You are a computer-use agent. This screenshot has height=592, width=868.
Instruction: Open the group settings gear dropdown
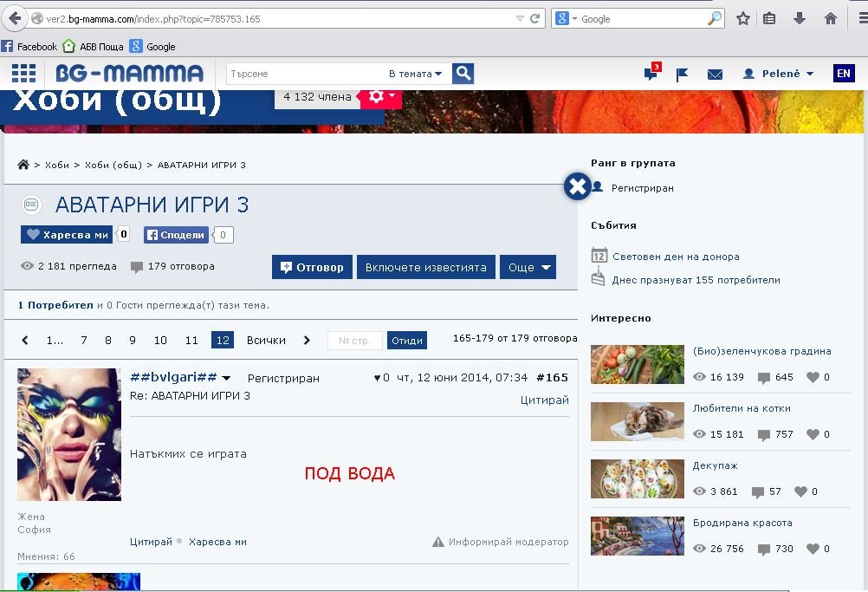coord(381,96)
